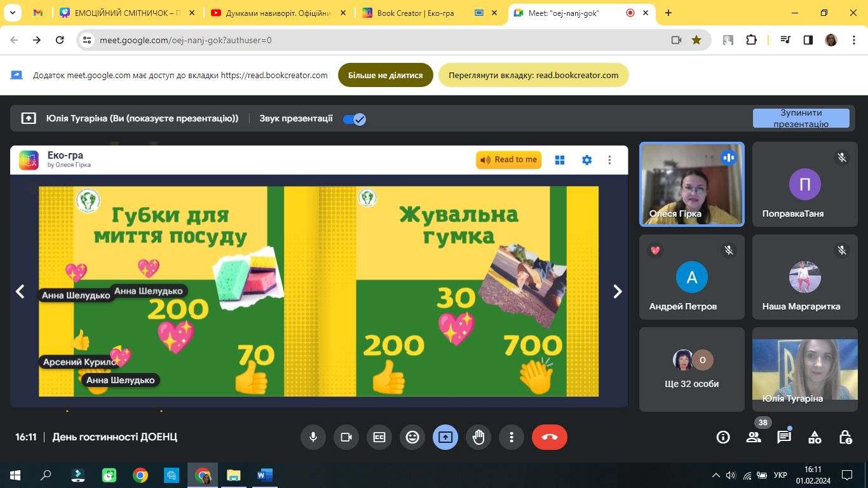Open meeting details info icon
868x488 pixels.
pos(723,437)
